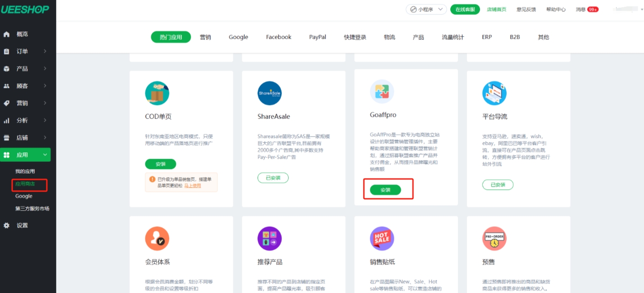Select the 订单 orders icon in sidebar

pyautogui.click(x=7, y=51)
